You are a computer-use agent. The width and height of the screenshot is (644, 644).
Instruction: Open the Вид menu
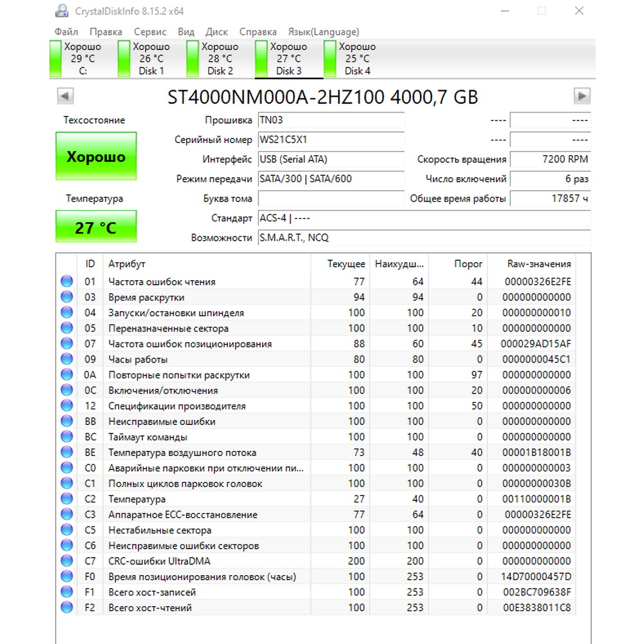click(186, 32)
